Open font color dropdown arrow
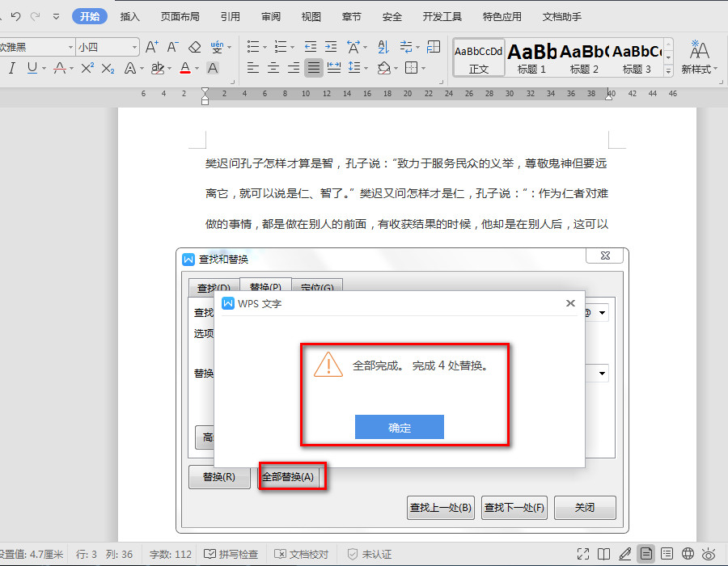The width and height of the screenshot is (728, 566). (x=197, y=69)
